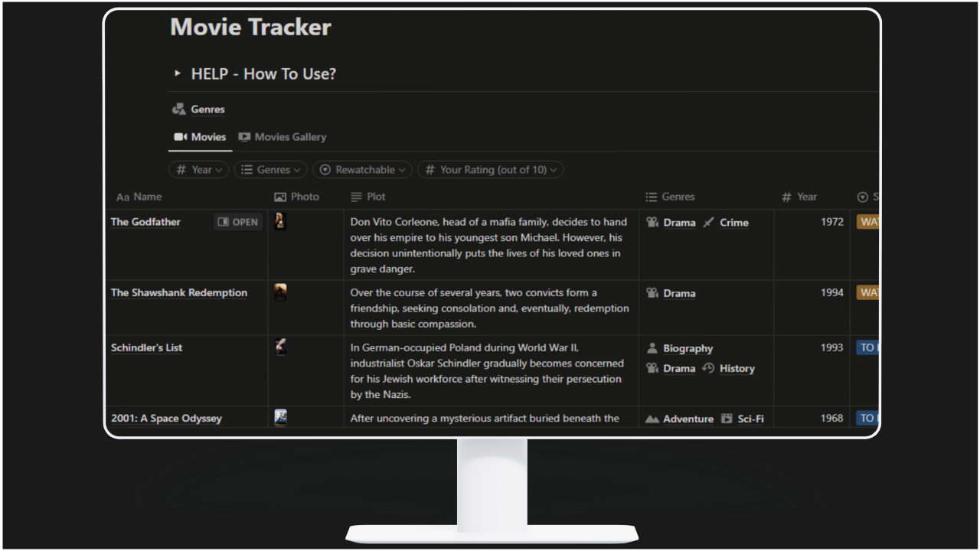Open the Year filter dropdown

point(198,169)
